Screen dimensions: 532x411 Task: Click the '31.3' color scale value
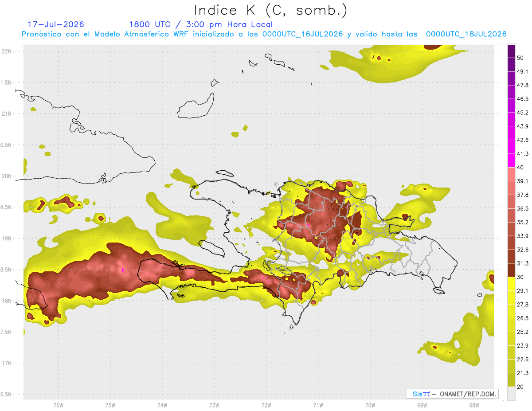pos(523,263)
